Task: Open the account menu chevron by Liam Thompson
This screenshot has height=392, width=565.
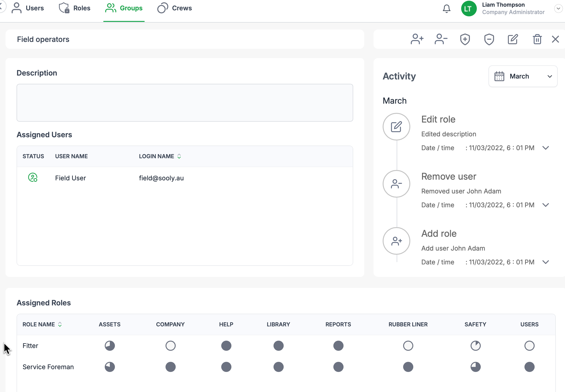Action: pyautogui.click(x=558, y=9)
